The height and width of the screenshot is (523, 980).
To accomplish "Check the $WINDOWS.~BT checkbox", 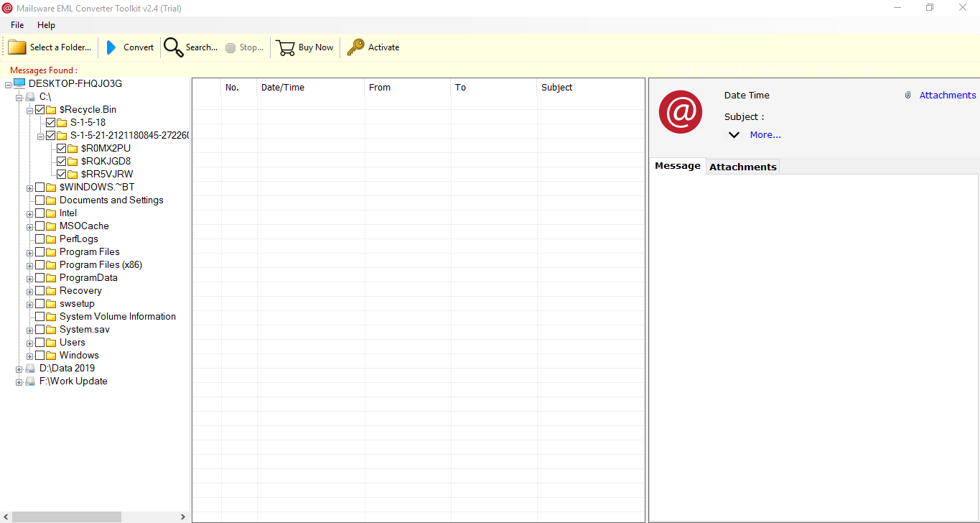I will 40,187.
